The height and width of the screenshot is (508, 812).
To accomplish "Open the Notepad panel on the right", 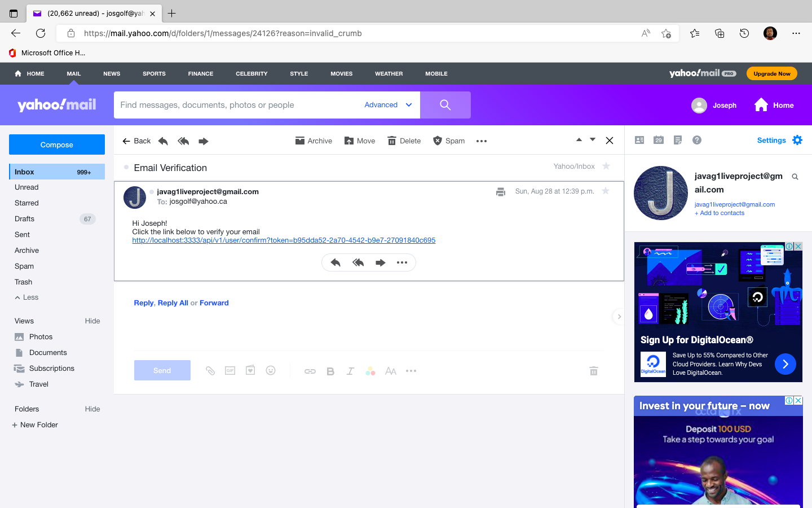I will (x=677, y=140).
